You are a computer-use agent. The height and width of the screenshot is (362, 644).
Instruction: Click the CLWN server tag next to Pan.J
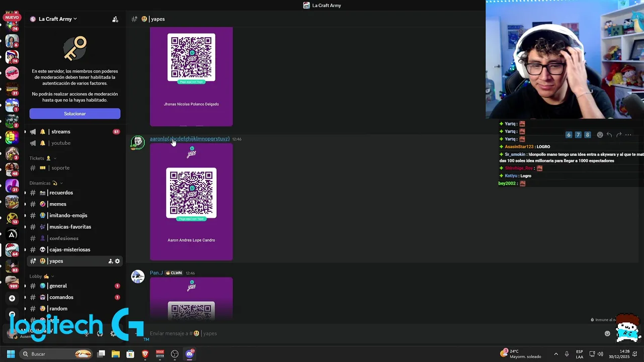pos(174,273)
